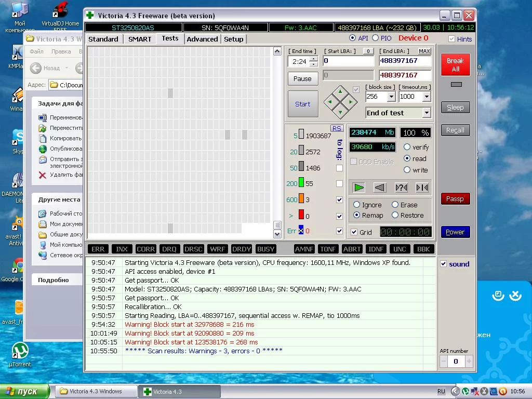Click the forward sequential scan play icon
Viewport: 532px width, 399px height.
359,188
